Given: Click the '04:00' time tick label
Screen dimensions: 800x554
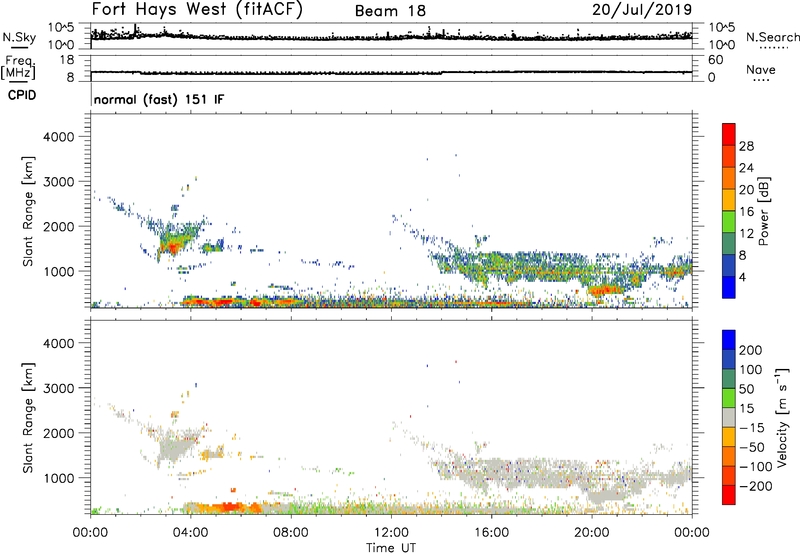Looking at the screenshot, I should [x=191, y=533].
